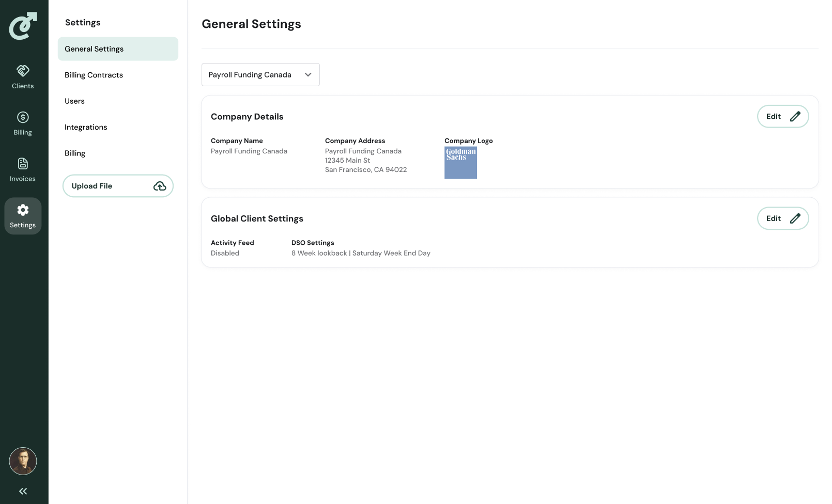Click the 8 Week lookback DSO value
Screen dimensions: 832x504
[x=361, y=253]
